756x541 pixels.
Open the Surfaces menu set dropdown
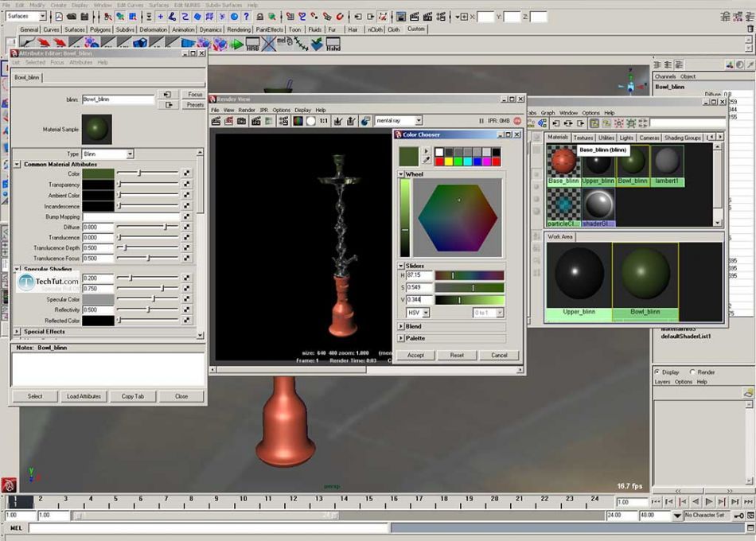(x=42, y=17)
